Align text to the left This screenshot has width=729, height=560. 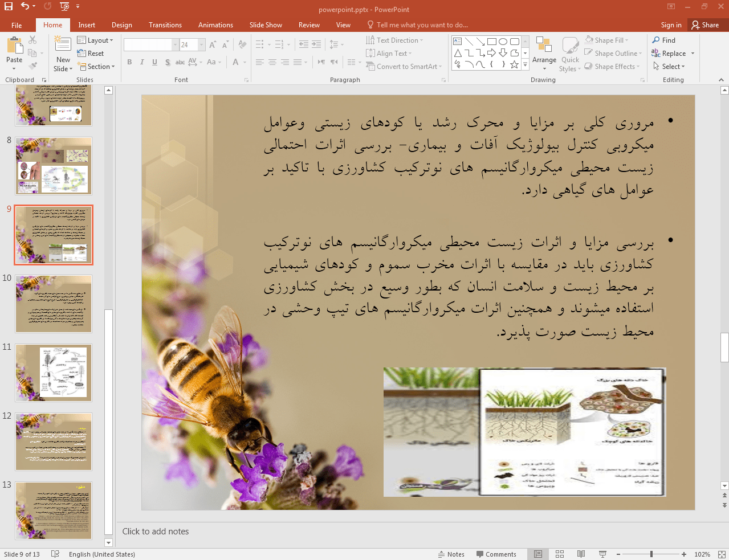tap(260, 62)
